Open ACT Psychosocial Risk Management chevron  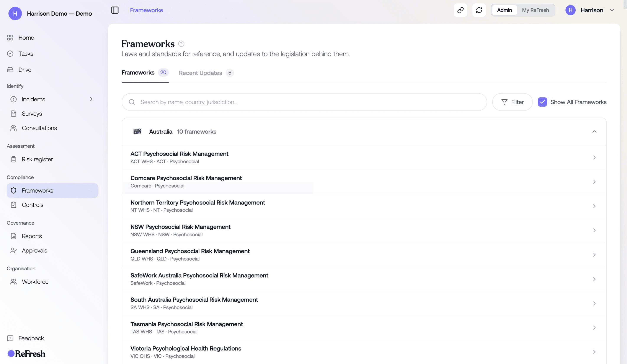click(594, 158)
